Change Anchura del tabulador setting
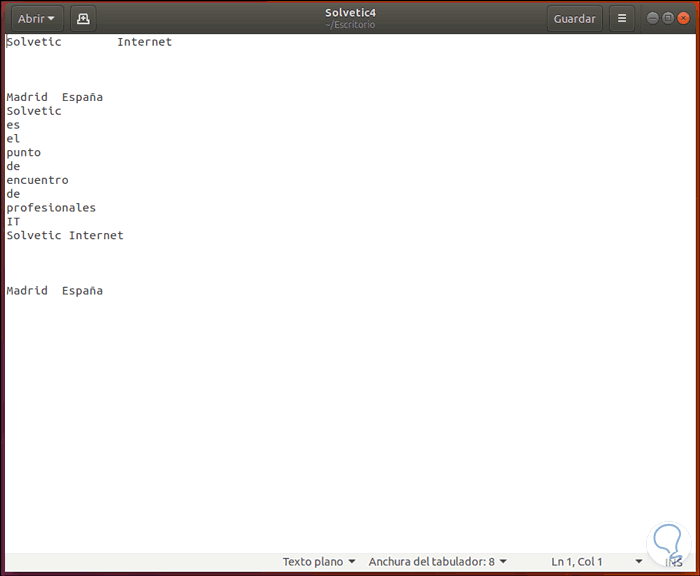 [x=438, y=562]
